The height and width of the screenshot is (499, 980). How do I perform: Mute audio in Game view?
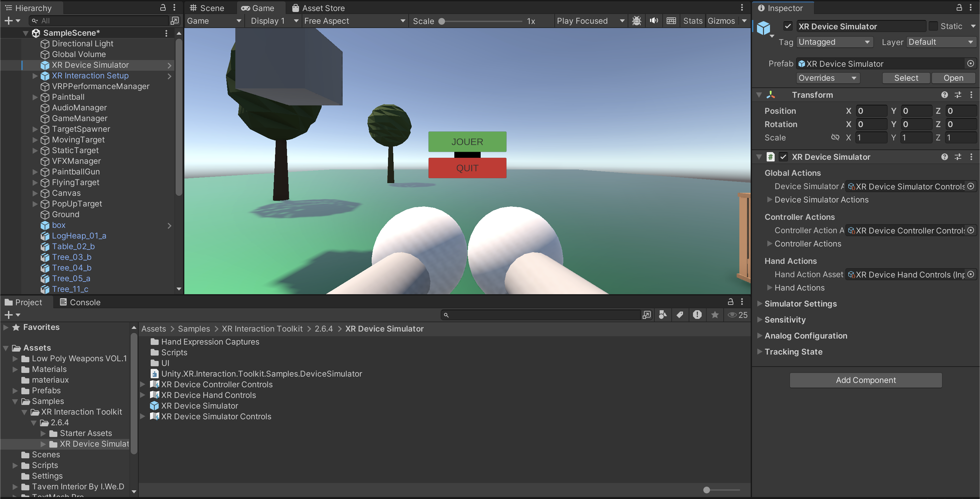[x=654, y=21]
